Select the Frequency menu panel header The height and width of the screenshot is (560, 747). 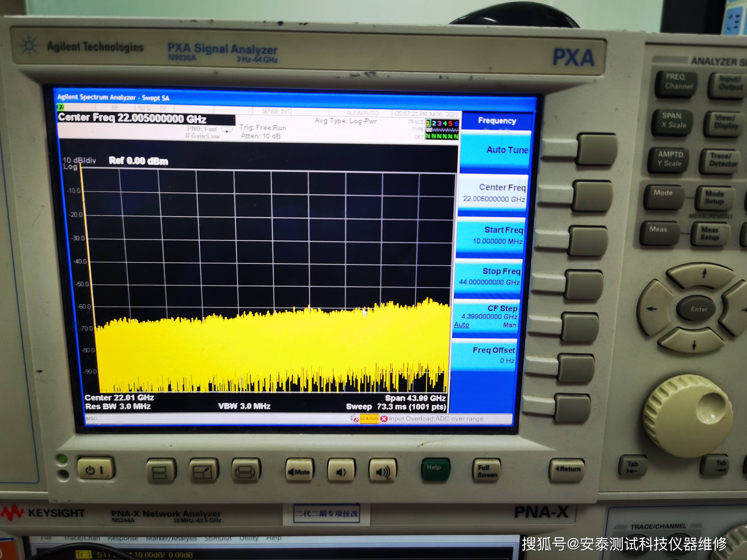pos(496,121)
